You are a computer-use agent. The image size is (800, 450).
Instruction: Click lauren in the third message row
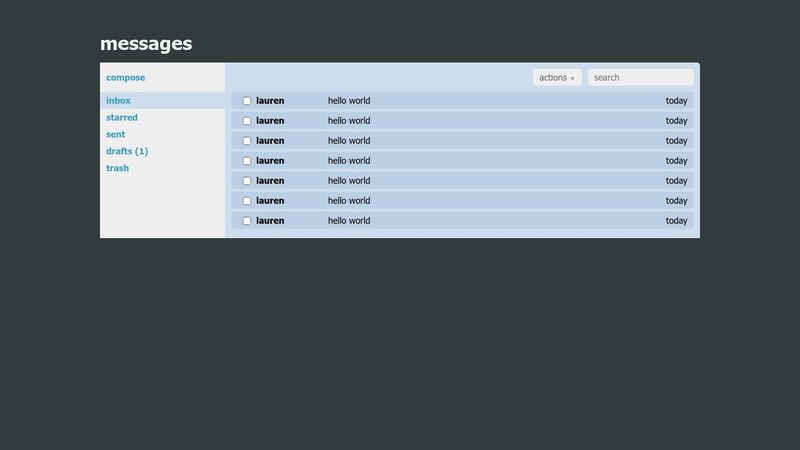(270, 141)
